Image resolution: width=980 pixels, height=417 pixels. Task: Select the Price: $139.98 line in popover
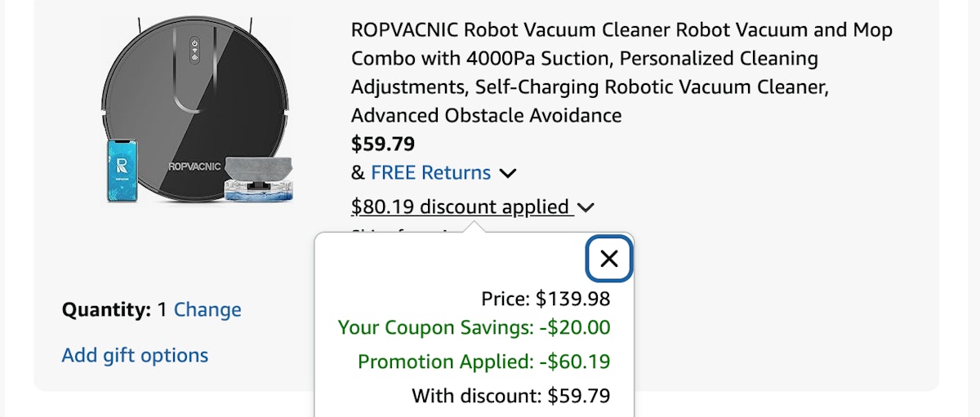click(546, 299)
